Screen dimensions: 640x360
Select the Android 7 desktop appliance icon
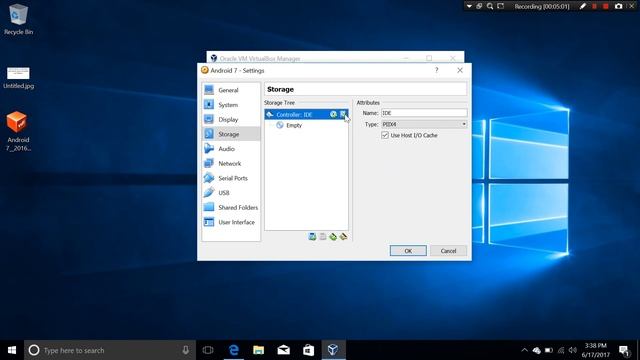pyautogui.click(x=18, y=131)
